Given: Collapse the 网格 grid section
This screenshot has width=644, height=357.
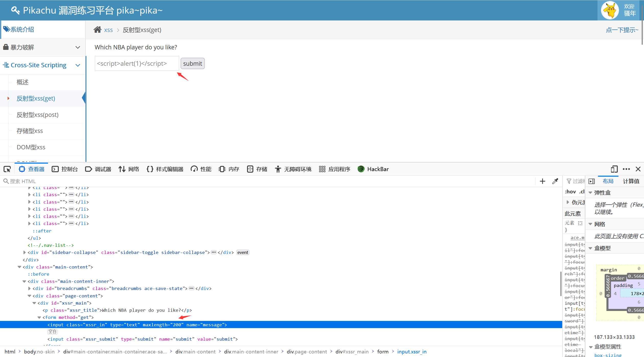Looking at the screenshot, I should click(590, 224).
